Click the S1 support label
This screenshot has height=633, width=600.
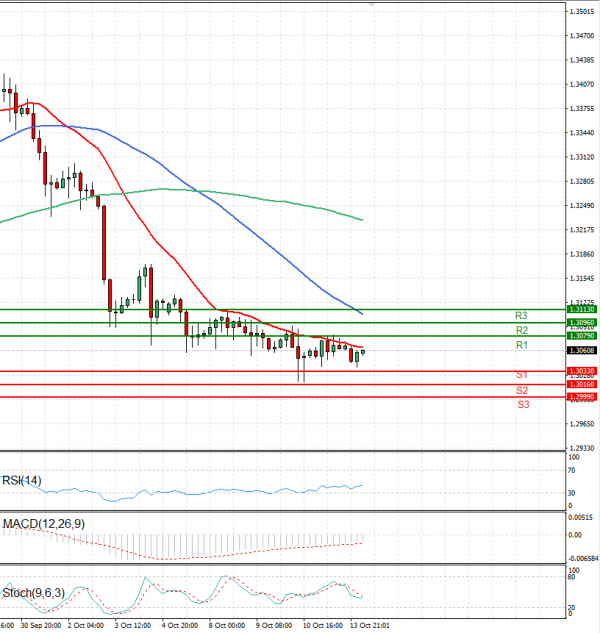tap(522, 375)
